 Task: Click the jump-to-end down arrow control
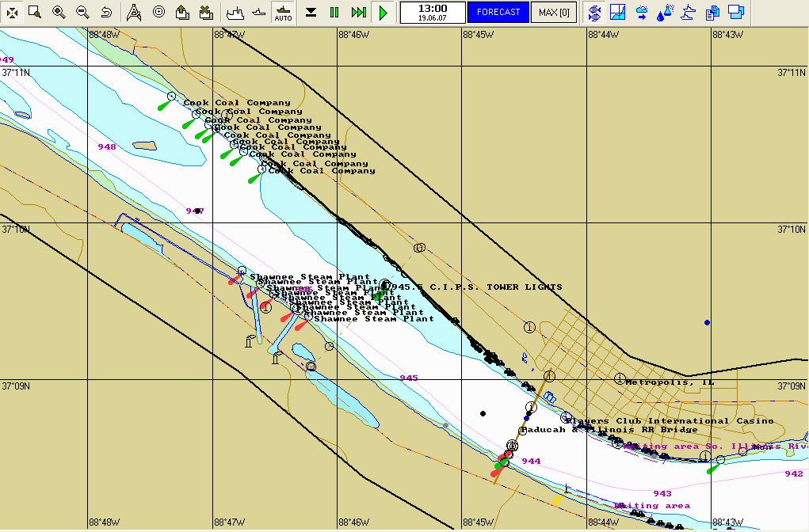(311, 13)
